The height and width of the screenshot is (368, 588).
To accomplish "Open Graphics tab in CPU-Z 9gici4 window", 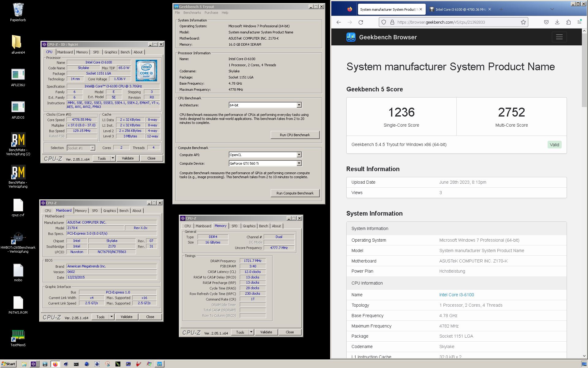I will click(111, 52).
